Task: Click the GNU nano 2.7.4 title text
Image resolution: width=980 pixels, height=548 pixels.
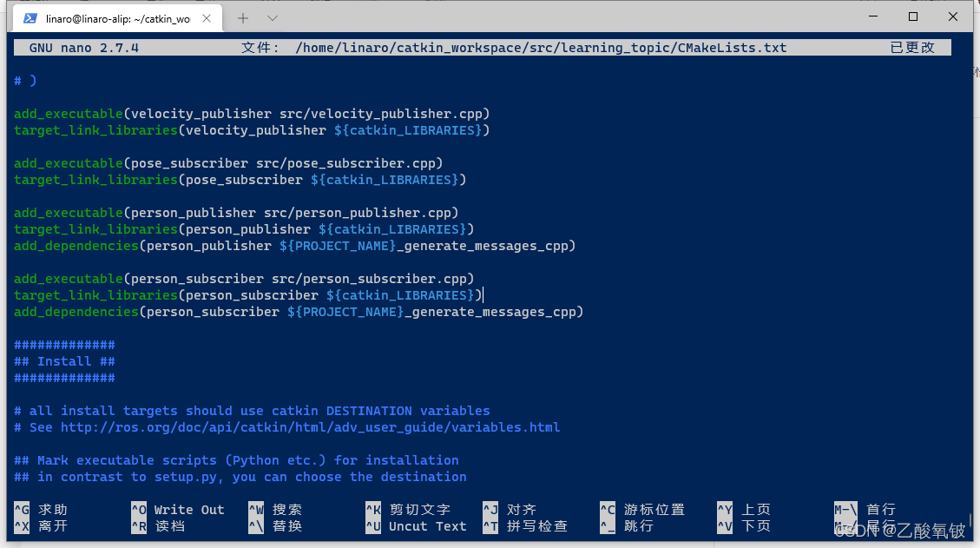Action: (x=83, y=48)
